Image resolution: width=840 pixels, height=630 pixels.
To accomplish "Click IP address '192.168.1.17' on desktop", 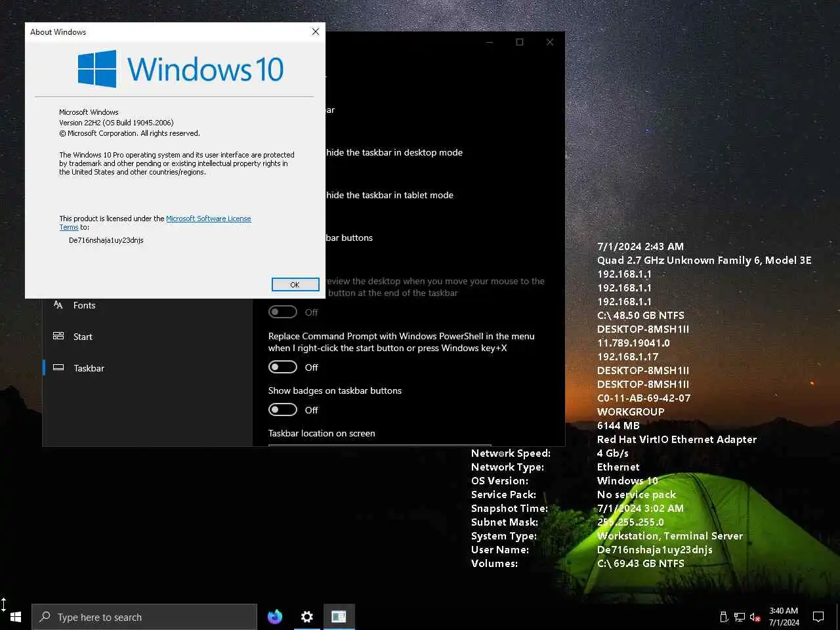I will coord(627,356).
